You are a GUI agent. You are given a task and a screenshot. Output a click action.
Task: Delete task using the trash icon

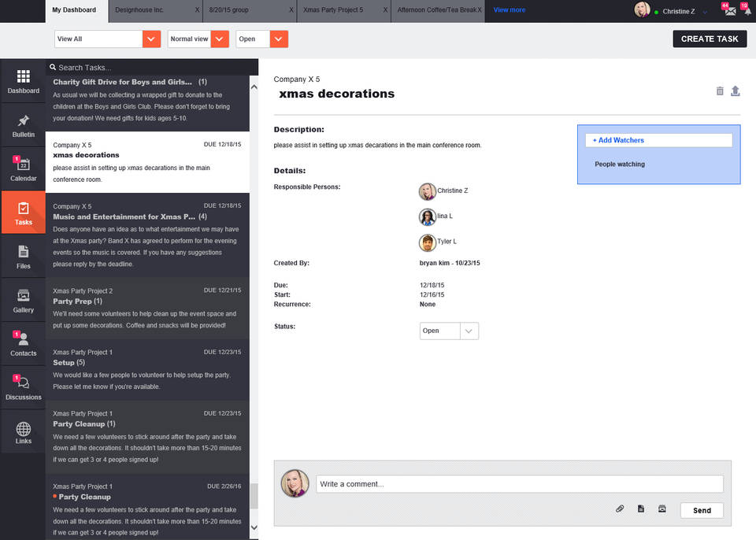[720, 91]
